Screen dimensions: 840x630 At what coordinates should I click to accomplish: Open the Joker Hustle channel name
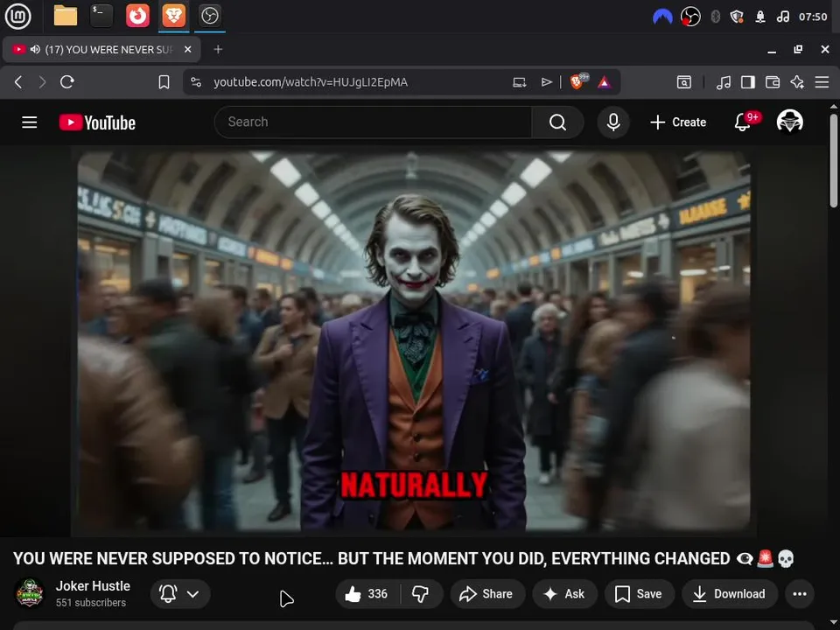pyautogui.click(x=94, y=586)
